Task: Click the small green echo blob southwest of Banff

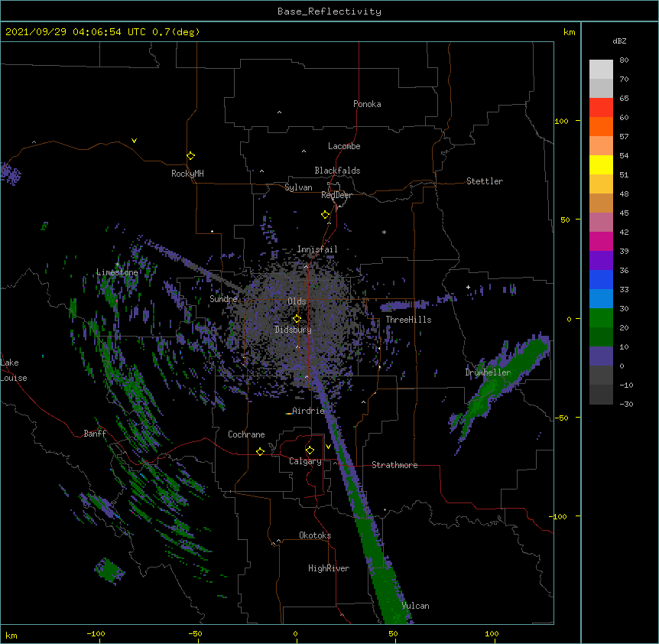Action: tap(109, 571)
